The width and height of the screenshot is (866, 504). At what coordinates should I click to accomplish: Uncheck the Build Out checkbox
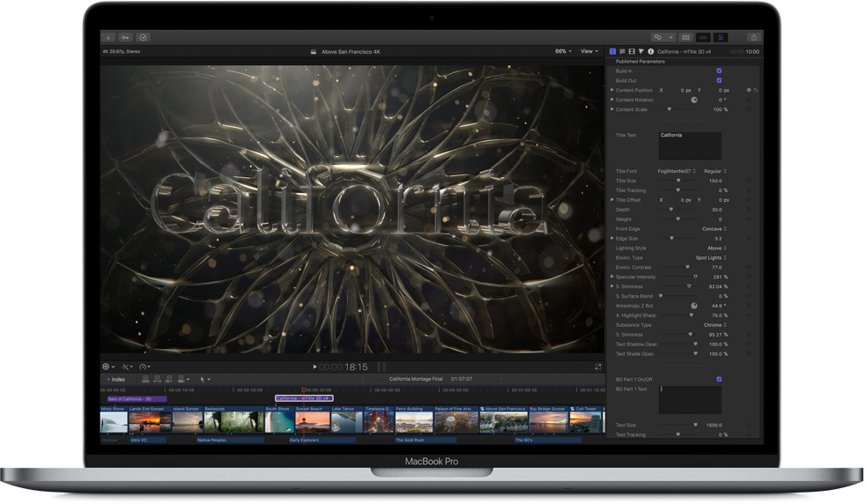(x=719, y=80)
